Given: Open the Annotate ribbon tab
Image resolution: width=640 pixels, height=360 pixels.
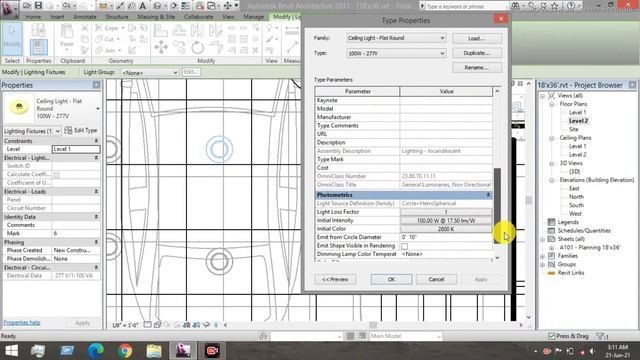Looking at the screenshot, I should coord(84,17).
